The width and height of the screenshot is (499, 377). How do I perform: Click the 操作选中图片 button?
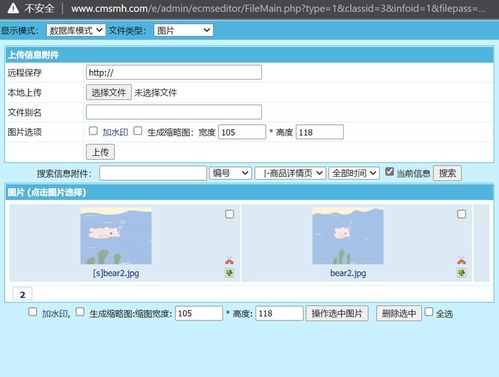click(337, 313)
